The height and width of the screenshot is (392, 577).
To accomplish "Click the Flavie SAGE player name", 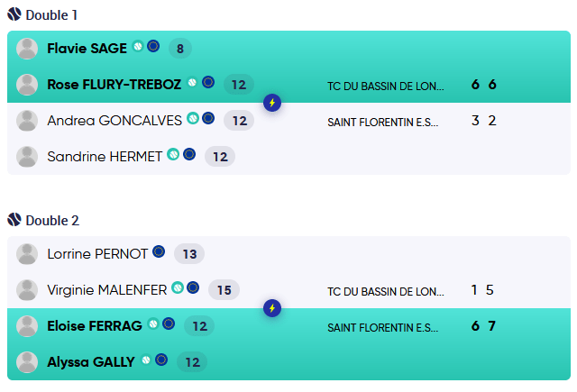I will 87,49.
